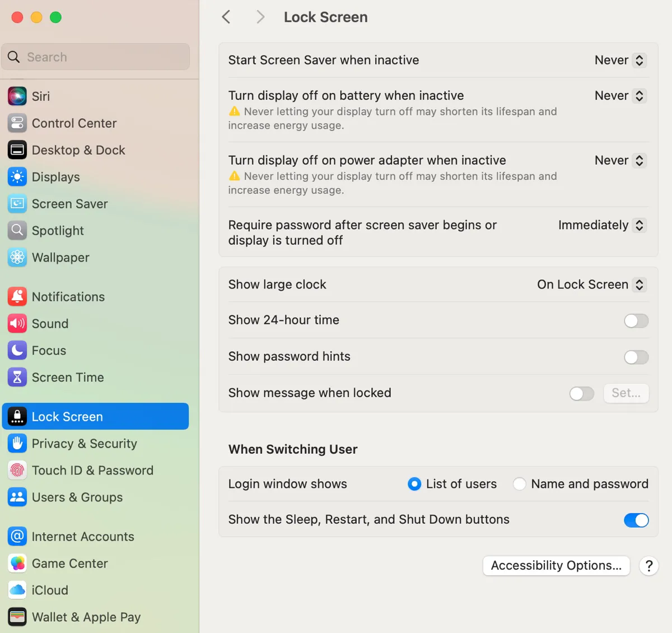Select the Desktop & Dock icon

click(17, 150)
